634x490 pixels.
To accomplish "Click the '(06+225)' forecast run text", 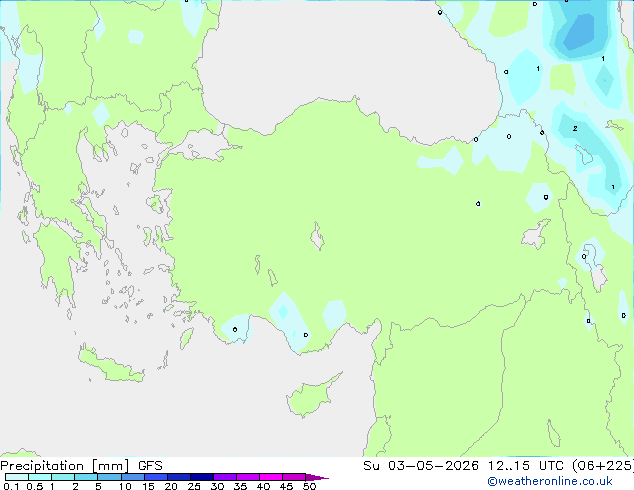I will [x=603, y=466].
